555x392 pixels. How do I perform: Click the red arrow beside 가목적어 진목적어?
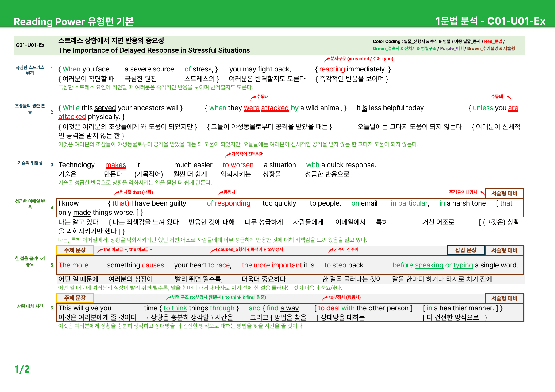pyautogui.click(x=228, y=155)
